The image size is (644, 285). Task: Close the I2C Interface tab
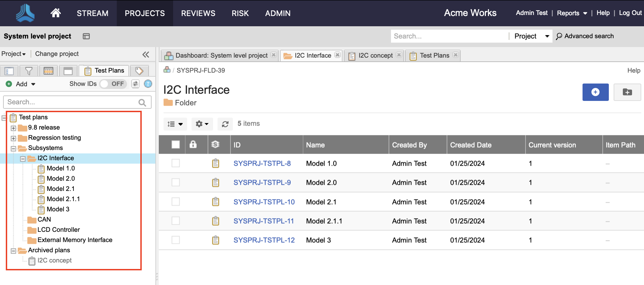coord(337,55)
